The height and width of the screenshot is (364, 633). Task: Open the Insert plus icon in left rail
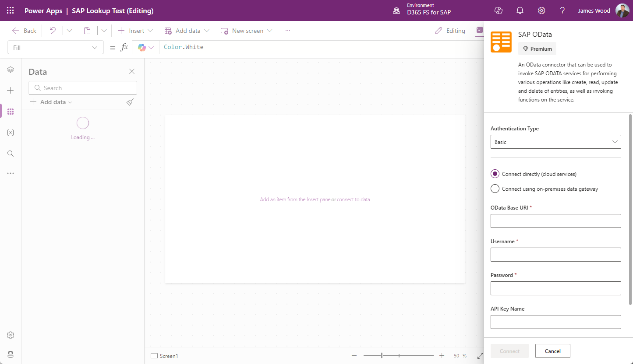click(11, 91)
